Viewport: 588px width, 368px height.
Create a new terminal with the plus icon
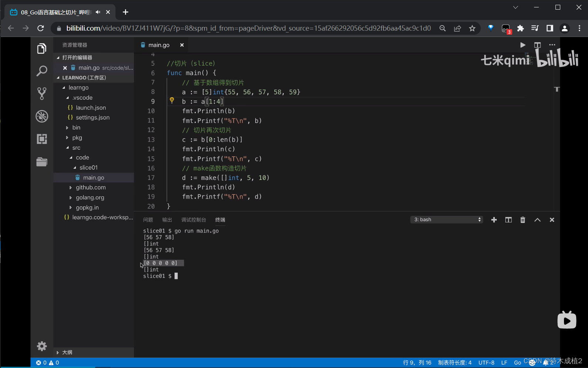(494, 220)
